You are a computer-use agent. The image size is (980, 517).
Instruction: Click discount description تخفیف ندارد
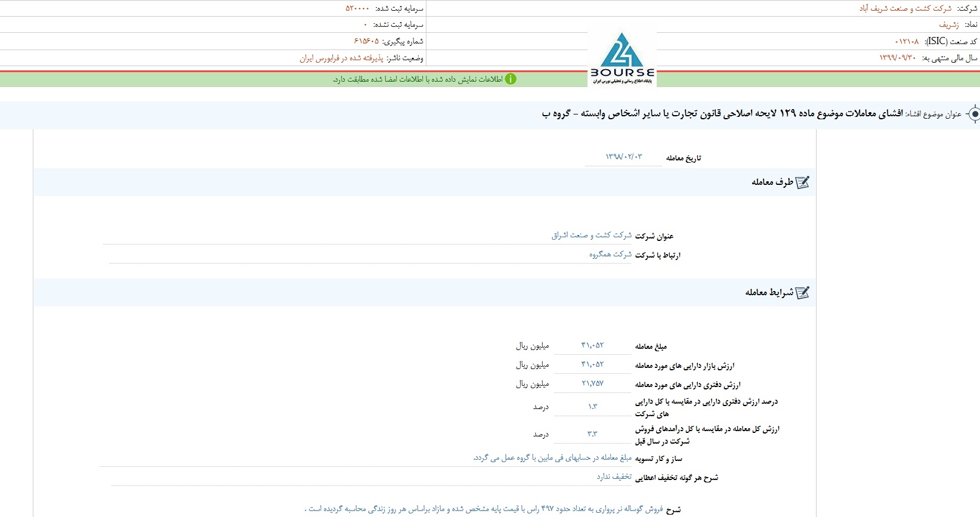(614, 477)
